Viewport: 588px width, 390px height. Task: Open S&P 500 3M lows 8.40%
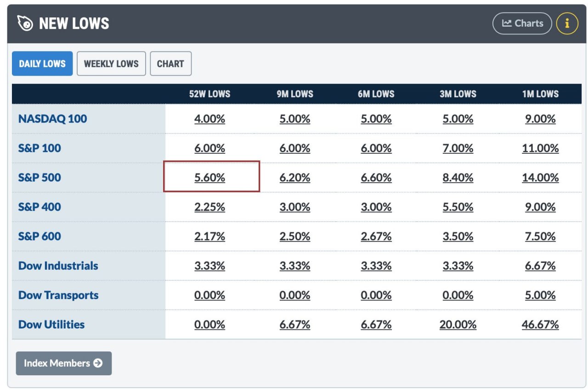click(x=458, y=178)
